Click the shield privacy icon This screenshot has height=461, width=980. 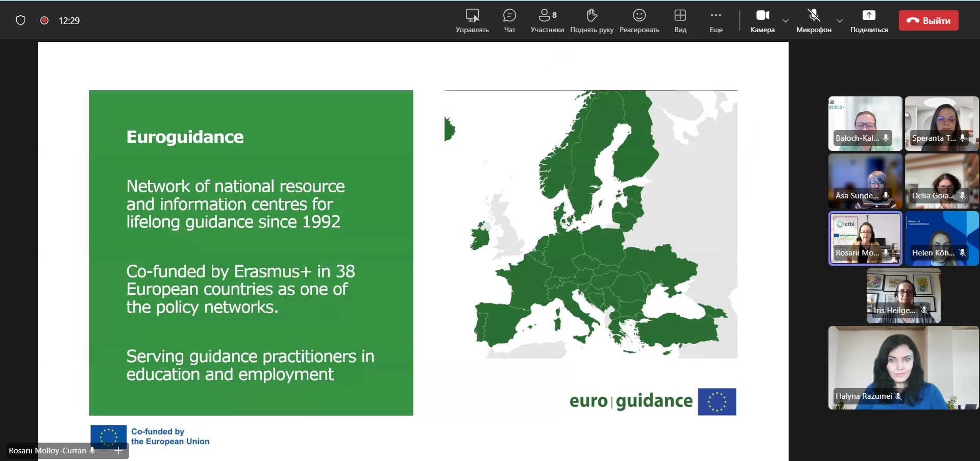20,20
